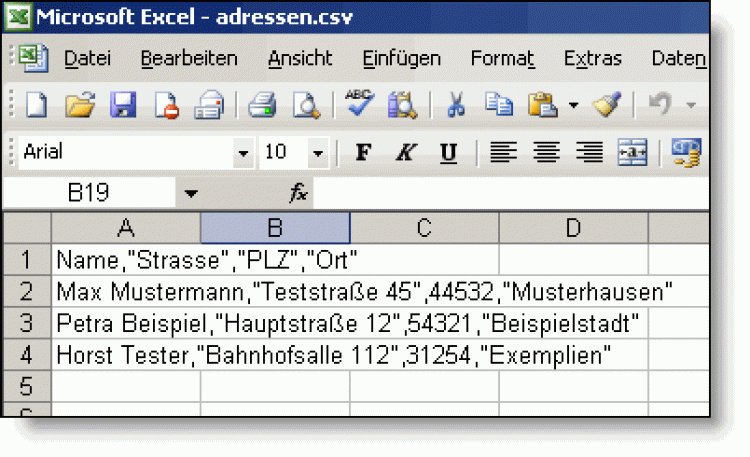Open a file with the folder icon
The height and width of the screenshot is (457, 750).
pos(80,104)
